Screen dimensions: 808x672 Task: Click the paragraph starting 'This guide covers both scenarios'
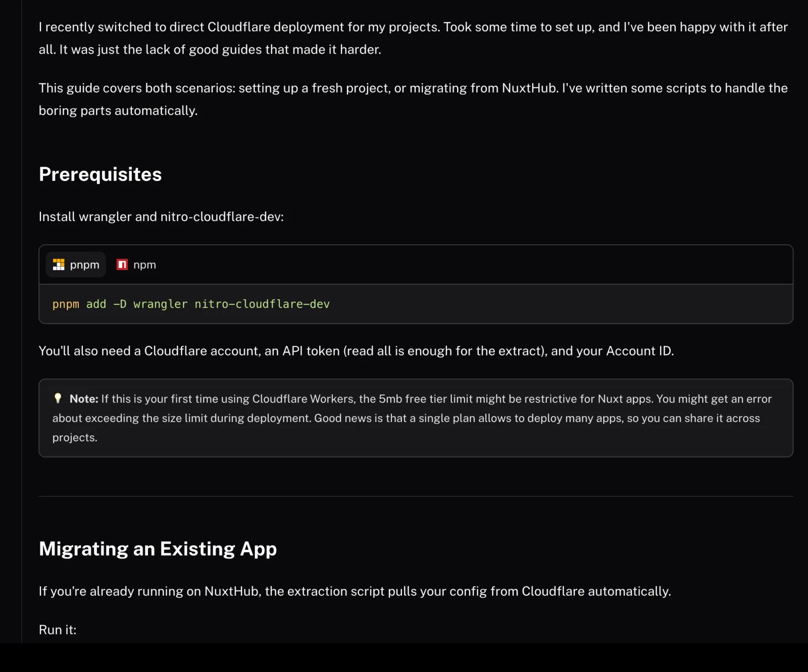pyautogui.click(x=413, y=99)
